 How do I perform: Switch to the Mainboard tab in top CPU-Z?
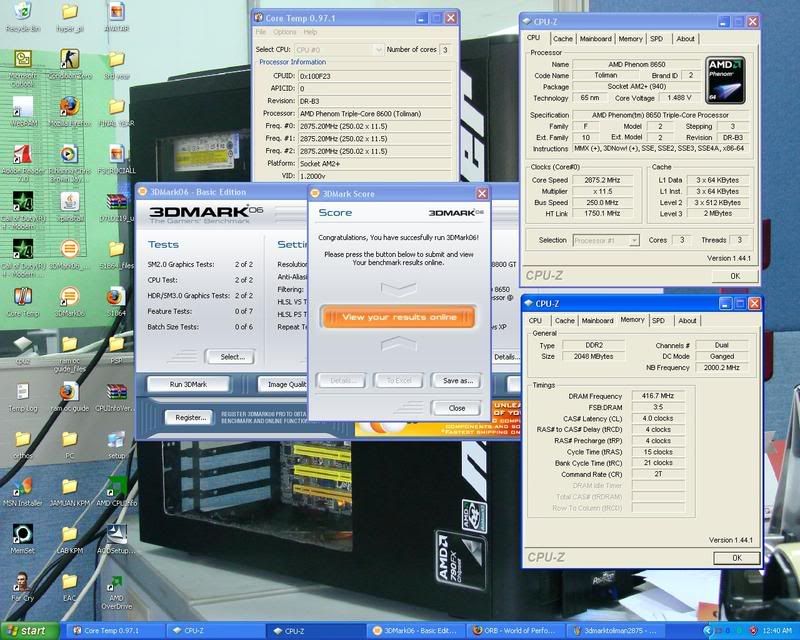[x=596, y=39]
